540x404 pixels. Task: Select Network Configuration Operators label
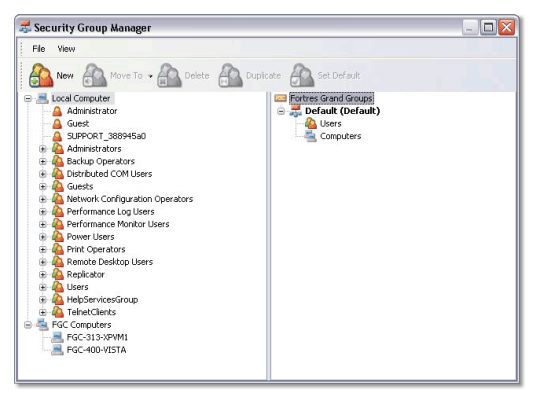pos(130,199)
